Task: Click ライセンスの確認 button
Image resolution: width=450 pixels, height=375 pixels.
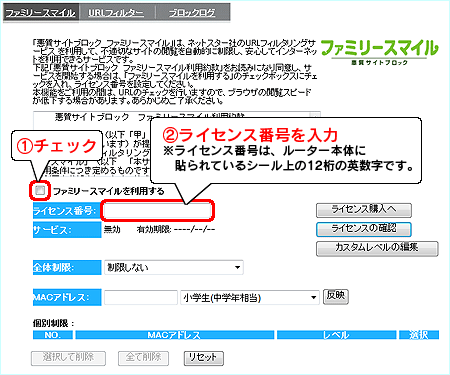Action: pos(364,229)
